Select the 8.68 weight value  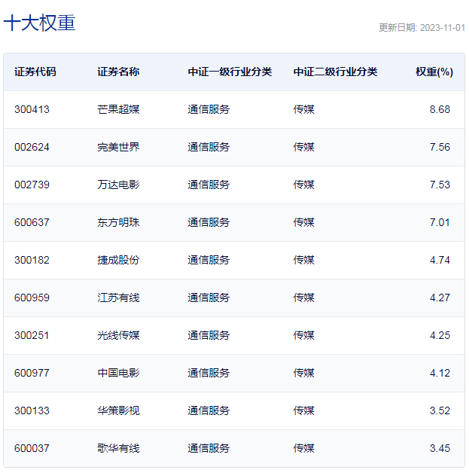440,109
